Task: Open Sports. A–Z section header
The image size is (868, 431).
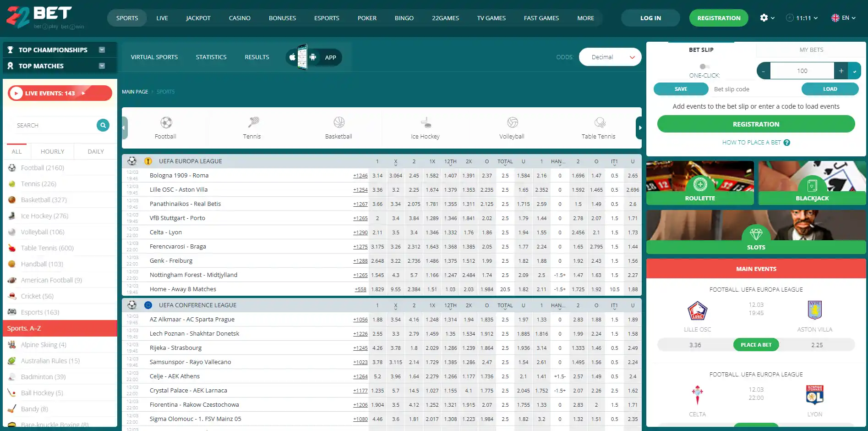Action: pyautogui.click(x=60, y=328)
